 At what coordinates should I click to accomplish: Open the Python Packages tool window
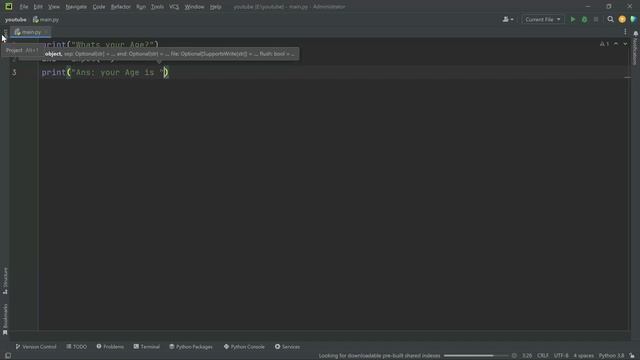click(x=191, y=347)
